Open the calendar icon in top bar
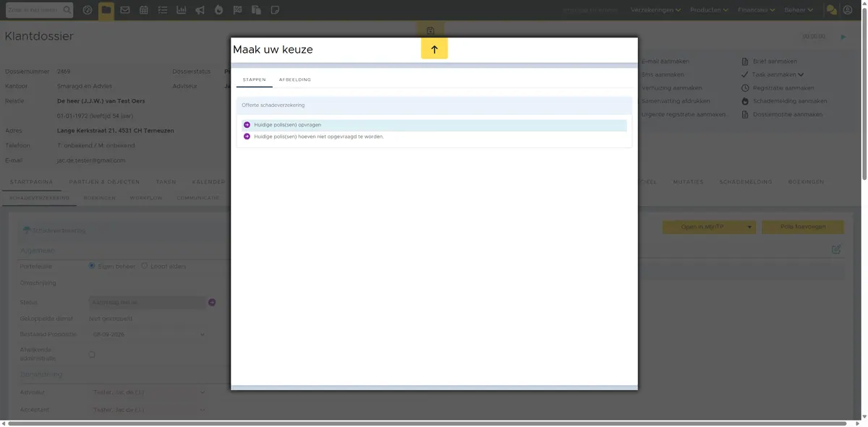This screenshot has height=427, width=868. [144, 10]
